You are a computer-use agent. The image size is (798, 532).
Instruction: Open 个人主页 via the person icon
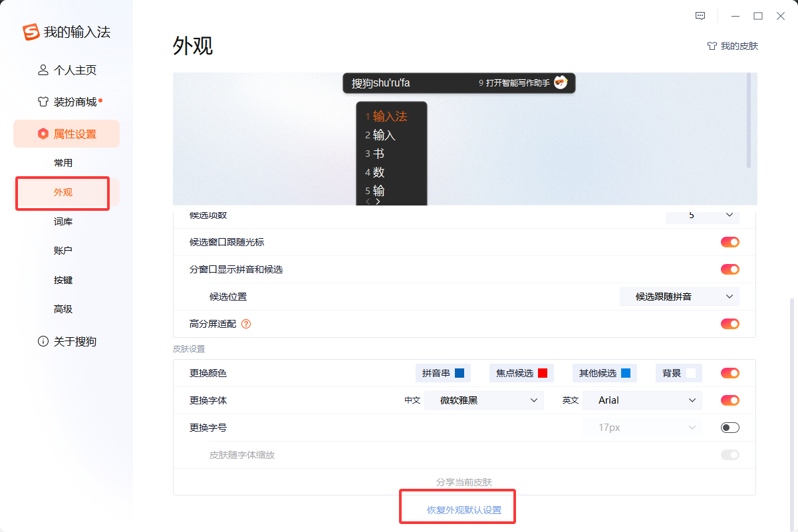41,69
